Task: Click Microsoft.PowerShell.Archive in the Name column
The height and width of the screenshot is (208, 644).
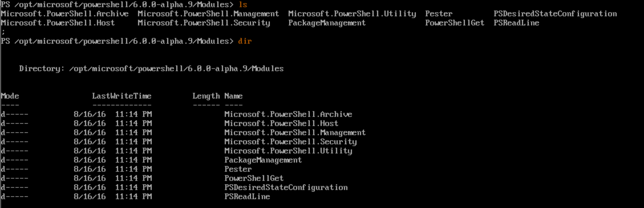Action: 288,114
